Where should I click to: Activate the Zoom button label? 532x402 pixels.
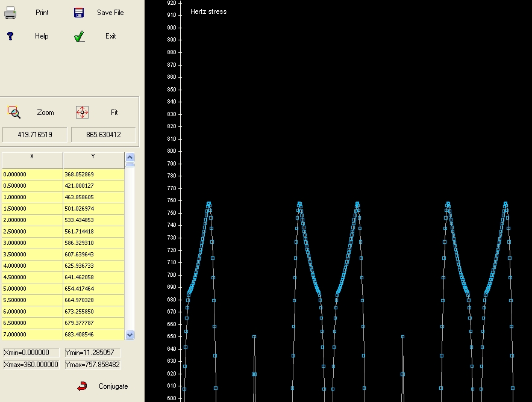[45, 113]
